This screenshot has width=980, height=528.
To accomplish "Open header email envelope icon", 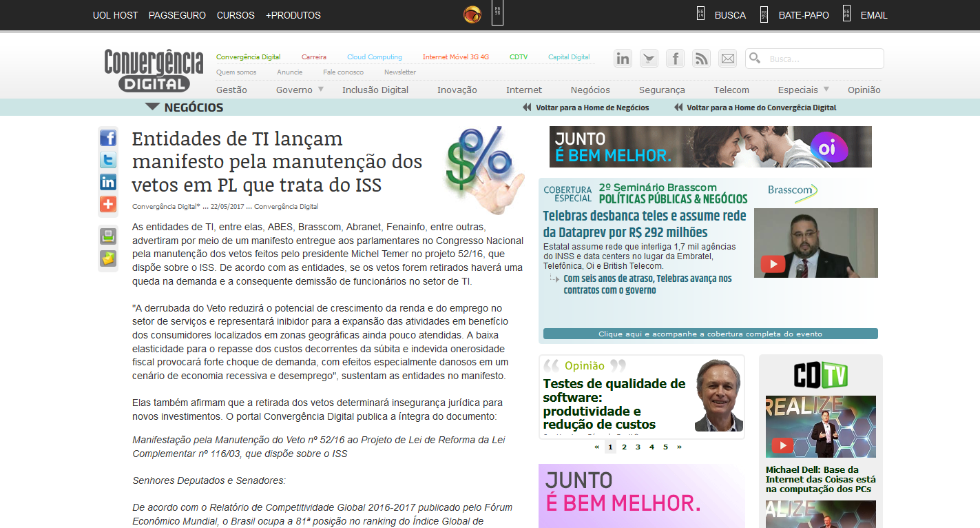I will click(x=727, y=59).
